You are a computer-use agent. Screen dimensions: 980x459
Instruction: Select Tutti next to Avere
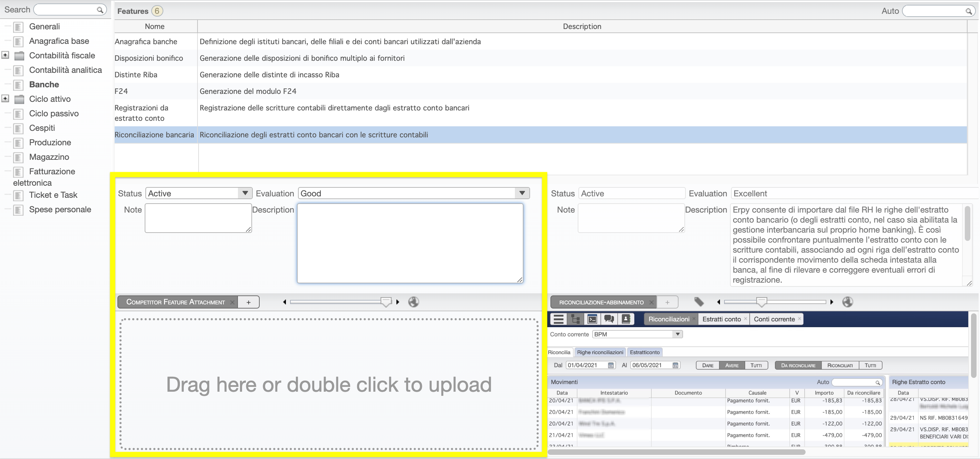756,365
